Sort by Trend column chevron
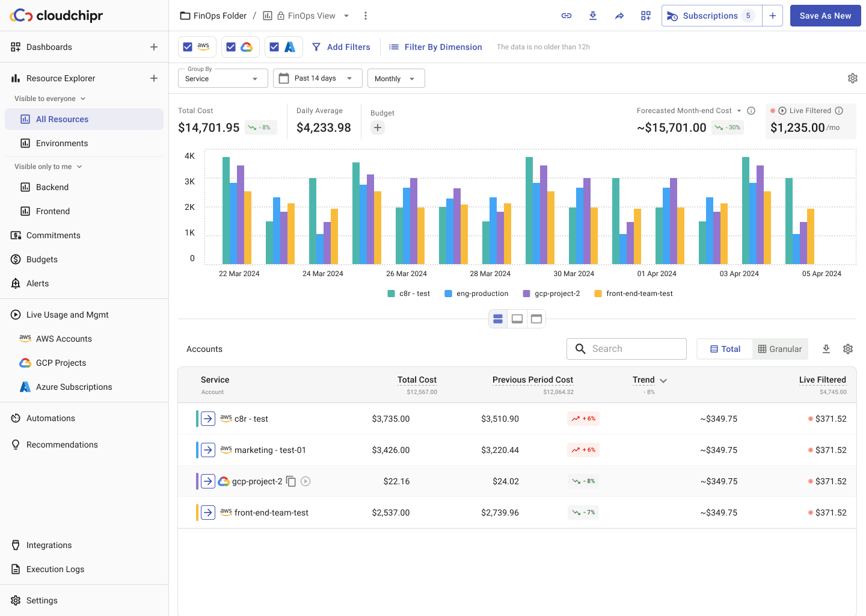 663,380
